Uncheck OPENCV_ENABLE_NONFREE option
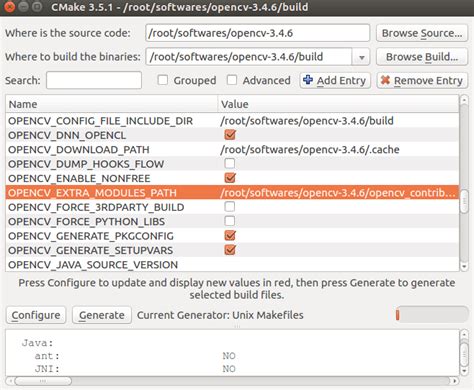The width and height of the screenshot is (474, 390). pos(230,178)
